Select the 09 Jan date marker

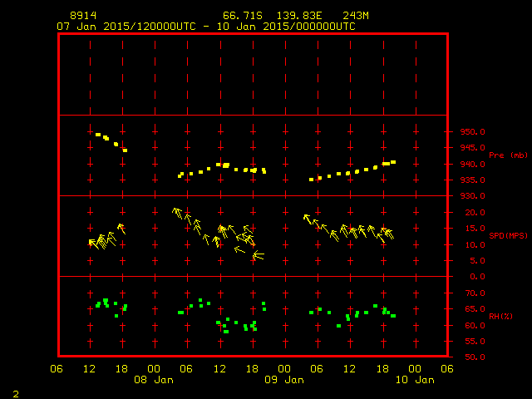[x=284, y=380]
